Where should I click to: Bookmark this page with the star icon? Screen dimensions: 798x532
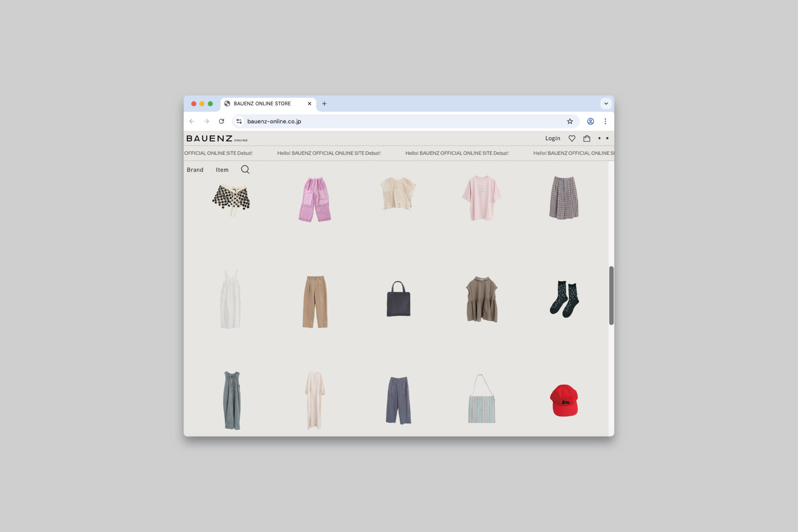click(570, 121)
